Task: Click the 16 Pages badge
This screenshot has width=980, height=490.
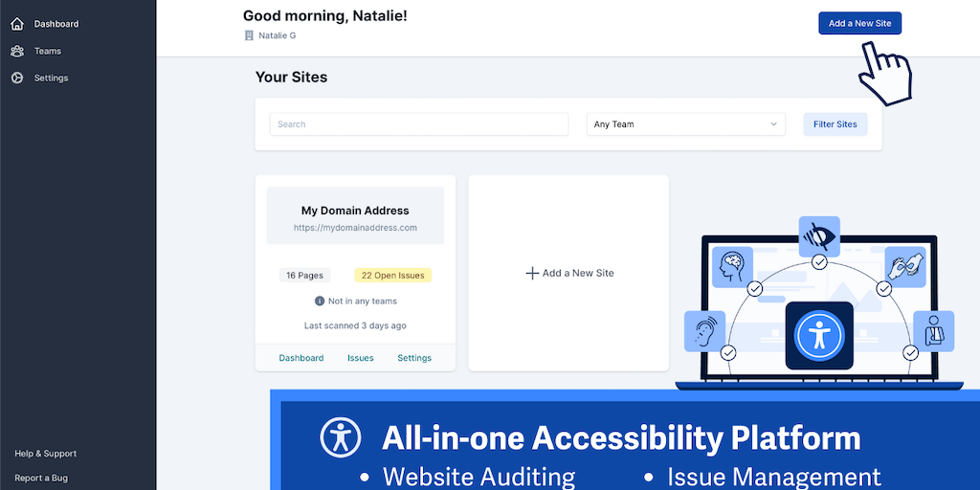Action: tap(304, 275)
